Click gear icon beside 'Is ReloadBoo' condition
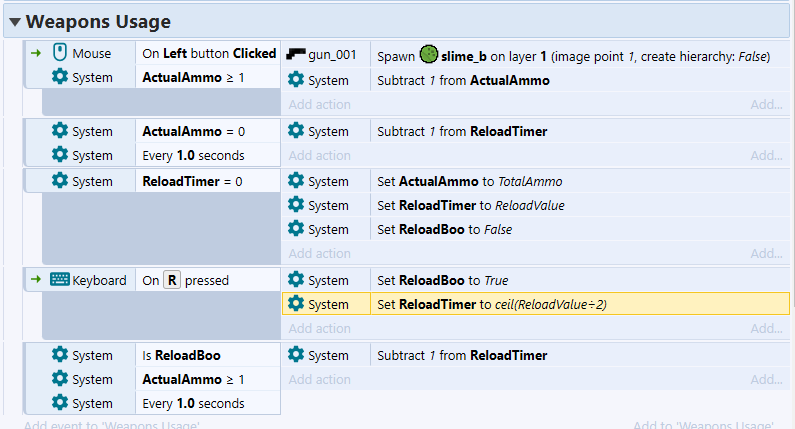 [x=60, y=355]
